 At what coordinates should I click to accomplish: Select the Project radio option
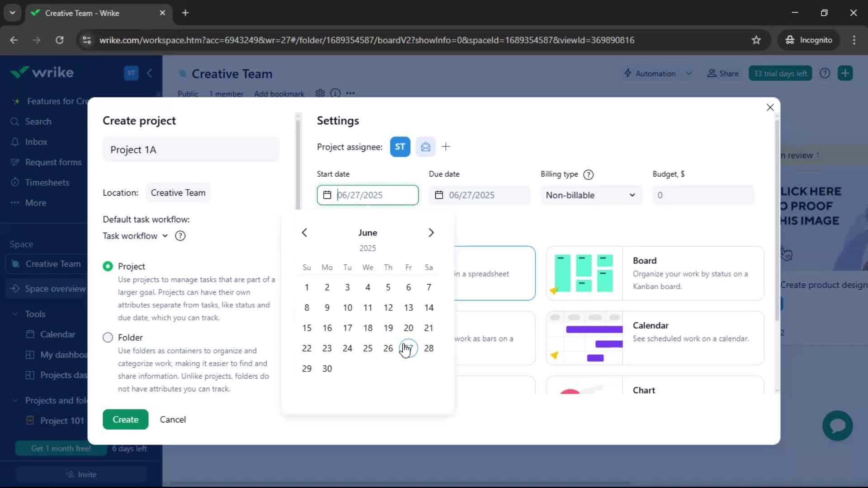108,267
